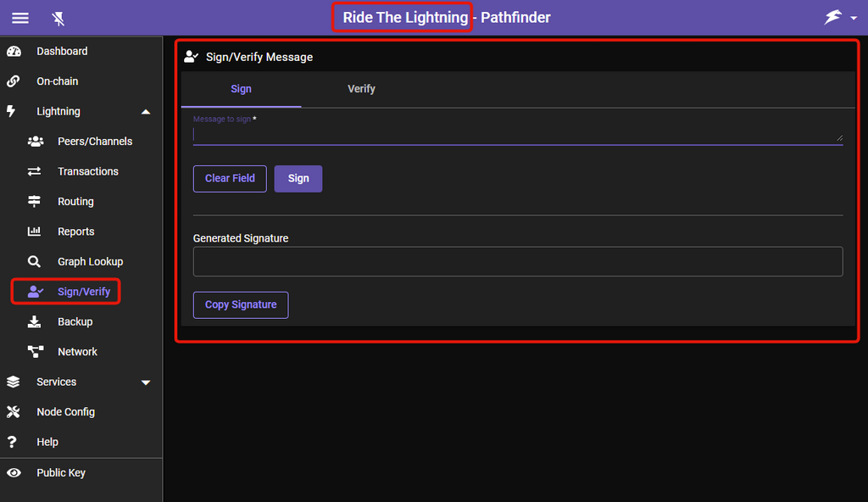Open Peers/Channels from the sidebar

94,142
